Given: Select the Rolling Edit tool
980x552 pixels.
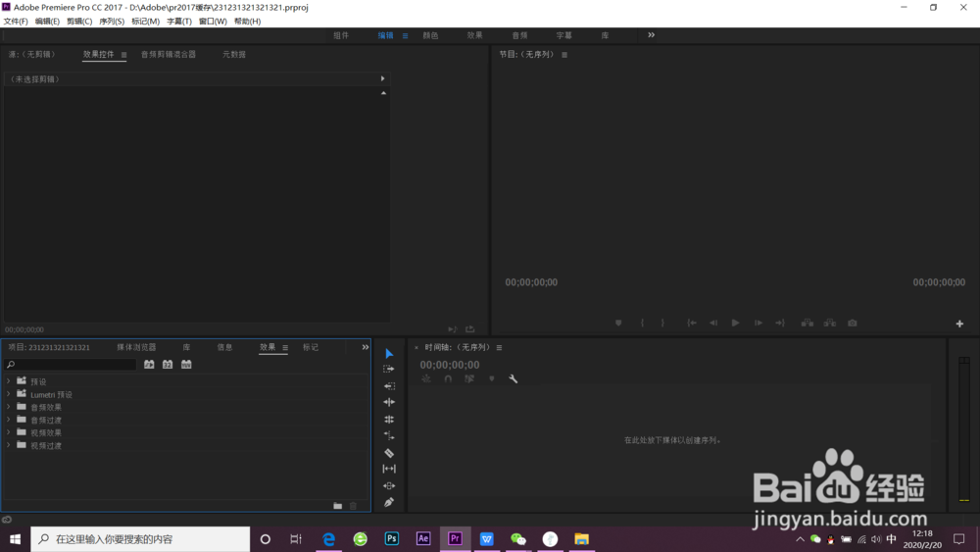Looking at the screenshot, I should pyautogui.click(x=389, y=420).
